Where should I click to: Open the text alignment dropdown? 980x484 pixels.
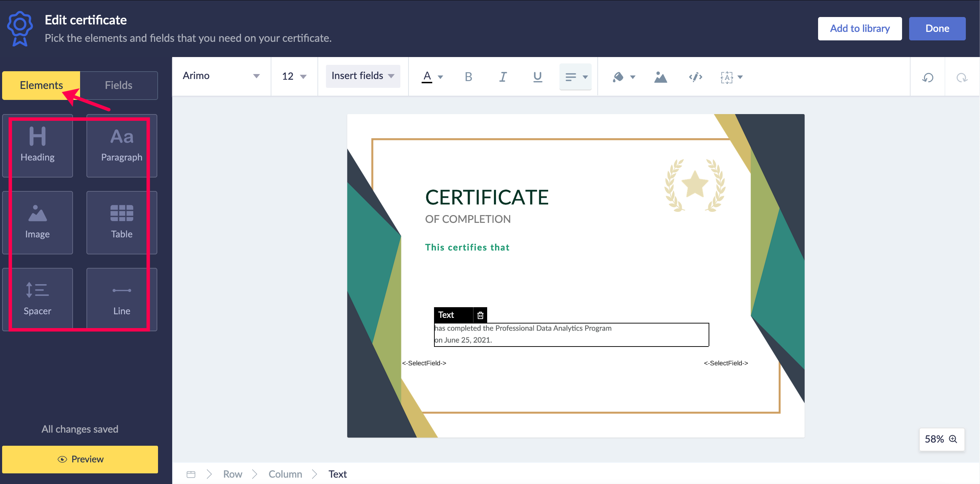[x=576, y=77]
